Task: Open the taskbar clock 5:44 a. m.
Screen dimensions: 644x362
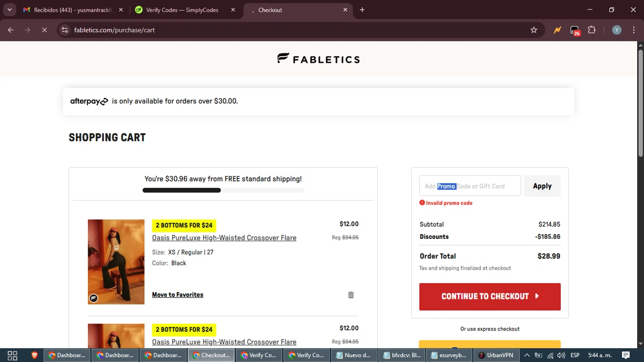Action: point(600,355)
